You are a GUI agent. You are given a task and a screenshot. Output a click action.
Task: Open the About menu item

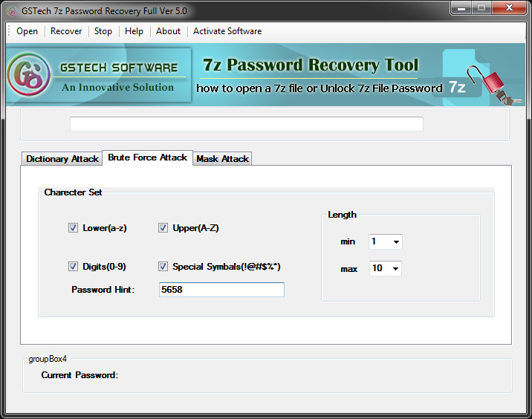click(x=168, y=31)
